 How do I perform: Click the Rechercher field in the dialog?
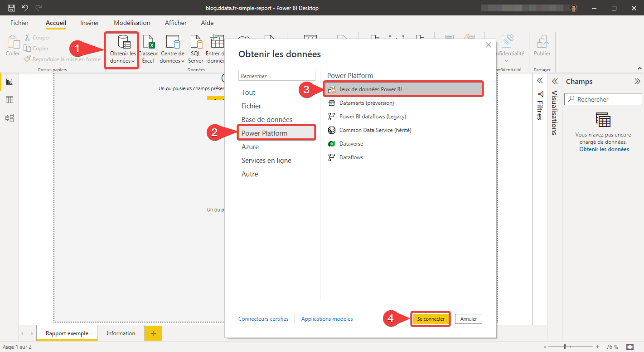[x=277, y=76]
